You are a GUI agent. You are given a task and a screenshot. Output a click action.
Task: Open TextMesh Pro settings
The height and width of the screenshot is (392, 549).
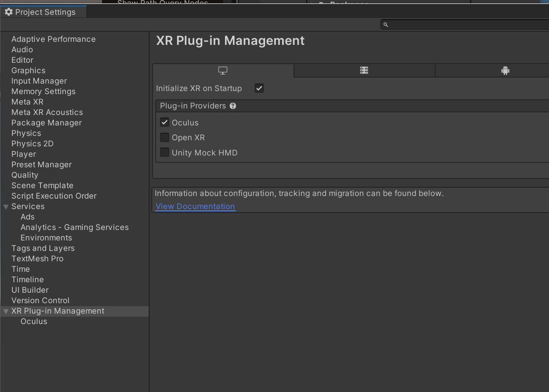click(x=38, y=259)
